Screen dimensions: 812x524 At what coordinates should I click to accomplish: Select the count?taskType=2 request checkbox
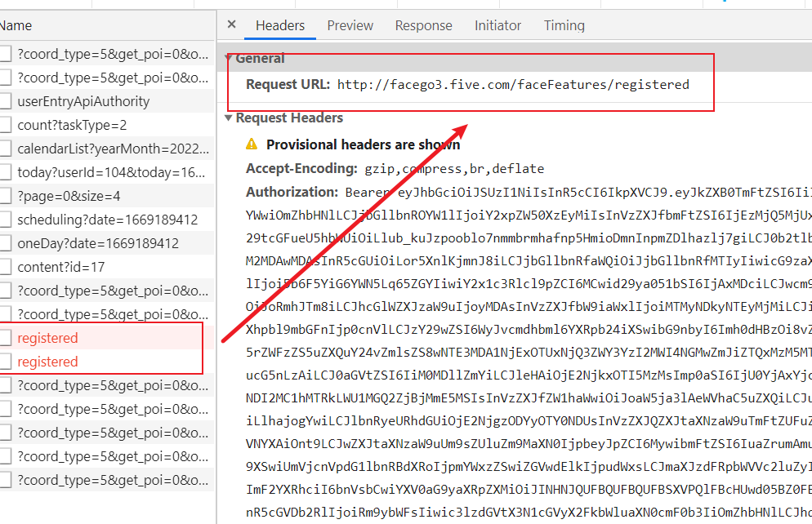click(5, 126)
